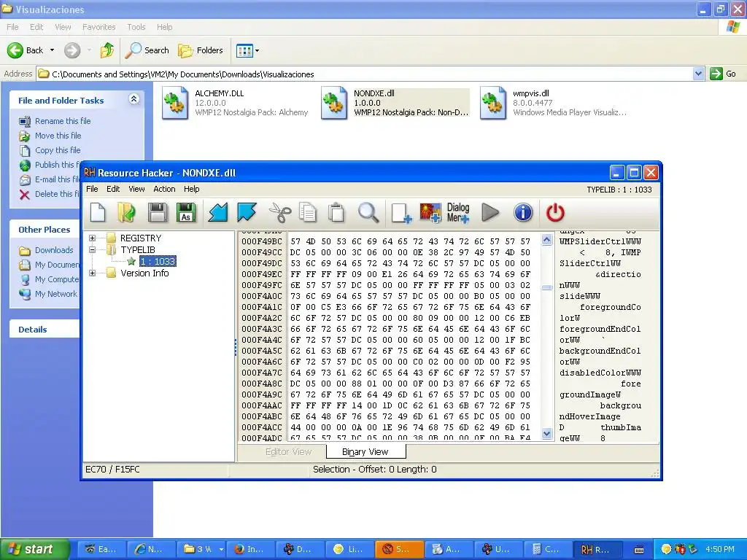Viewport: 747px width, 560px height.
Task: Click hex view scrollbar down arrow
Action: tap(547, 434)
